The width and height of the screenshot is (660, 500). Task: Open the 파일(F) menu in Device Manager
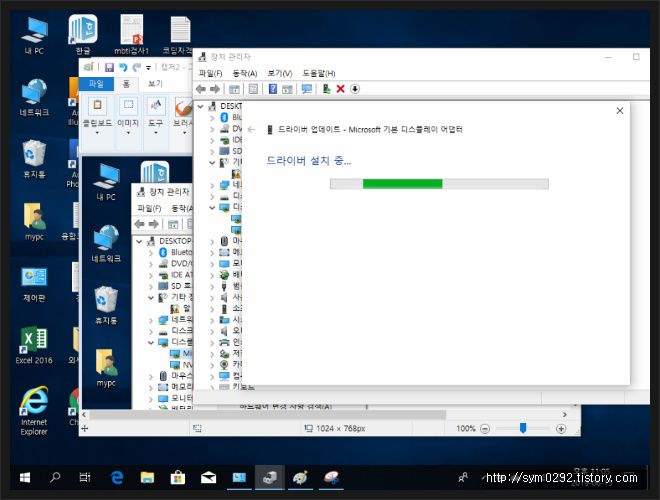[x=210, y=73]
